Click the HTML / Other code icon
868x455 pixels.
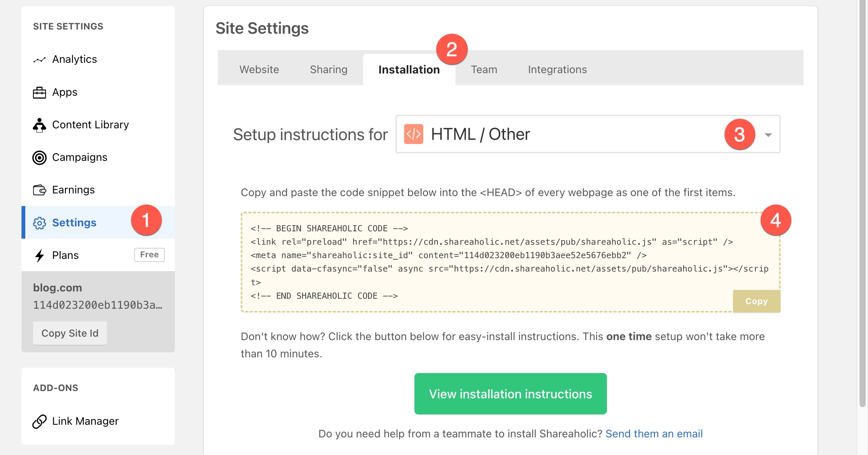[413, 134]
